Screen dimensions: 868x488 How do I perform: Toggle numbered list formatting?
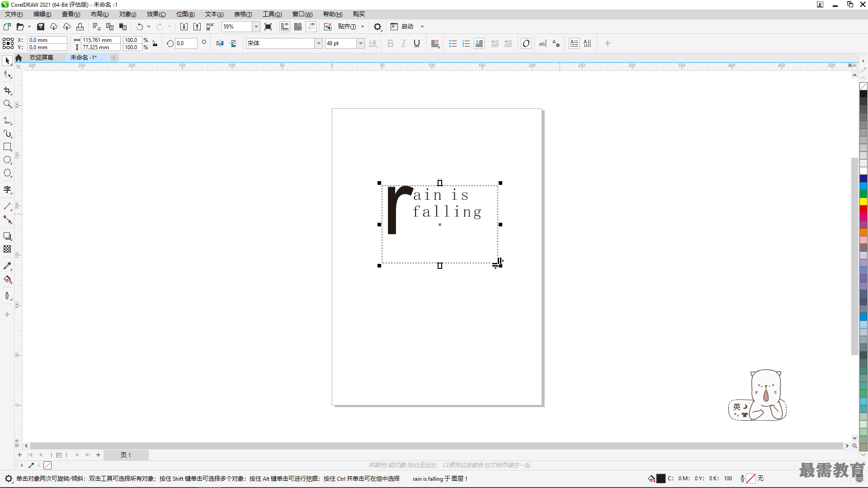coord(466,43)
